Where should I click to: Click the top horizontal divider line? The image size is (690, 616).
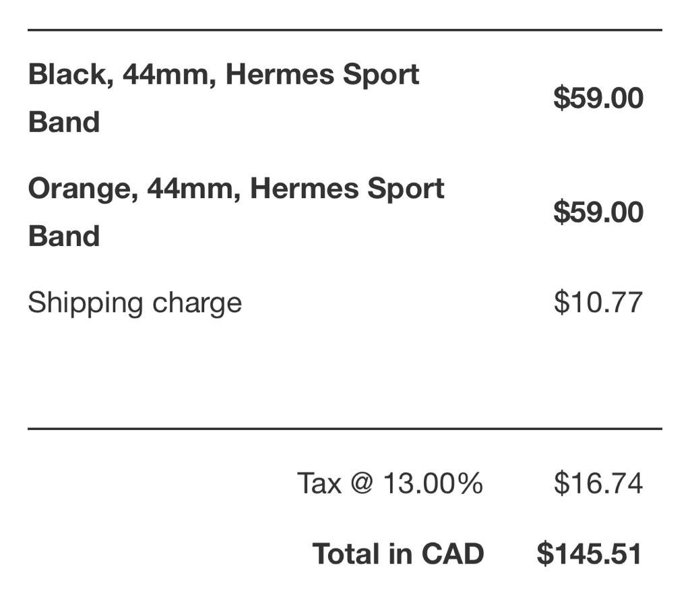tap(344, 30)
